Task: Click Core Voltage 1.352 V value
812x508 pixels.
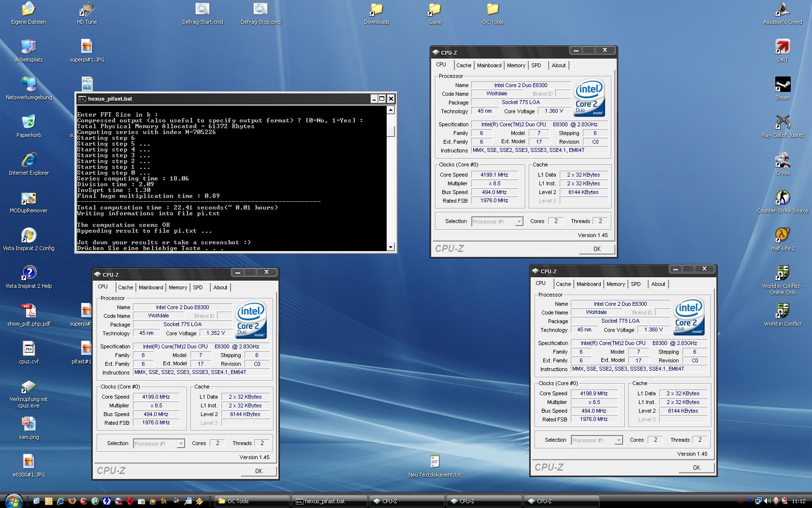Action: [215, 333]
